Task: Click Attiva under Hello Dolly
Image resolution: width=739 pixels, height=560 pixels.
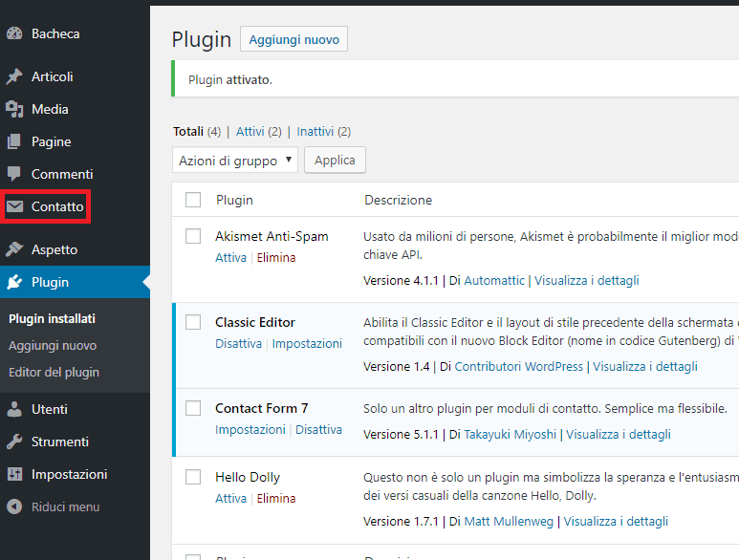Action: click(231, 498)
